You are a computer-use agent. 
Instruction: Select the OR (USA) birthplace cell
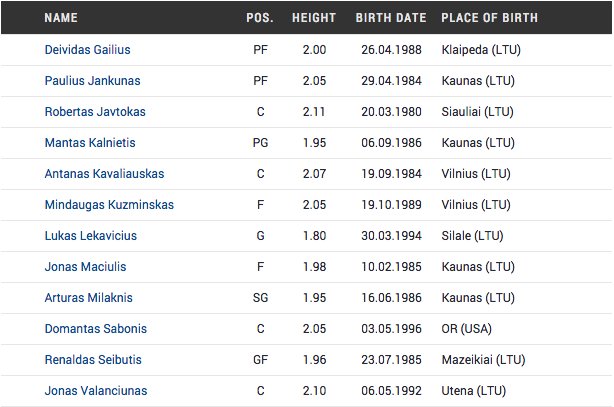coord(466,328)
